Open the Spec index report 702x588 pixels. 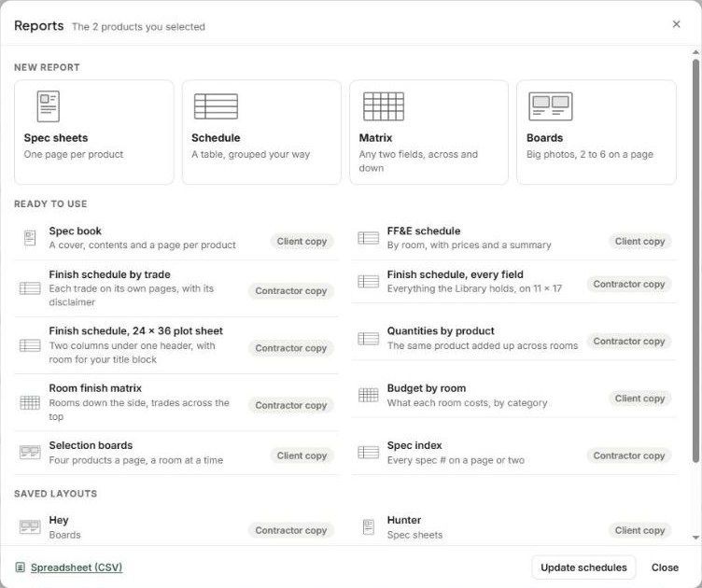pyautogui.click(x=514, y=453)
